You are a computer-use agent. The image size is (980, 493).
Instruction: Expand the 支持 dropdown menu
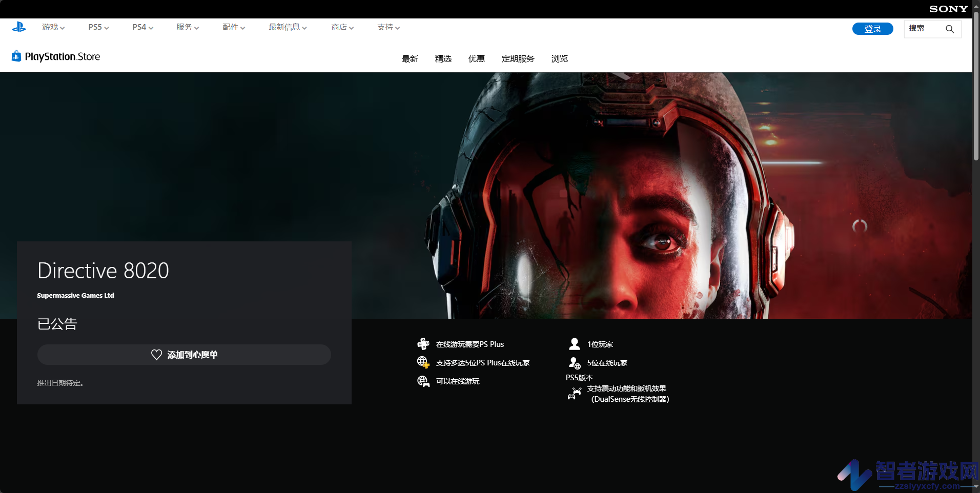click(389, 27)
